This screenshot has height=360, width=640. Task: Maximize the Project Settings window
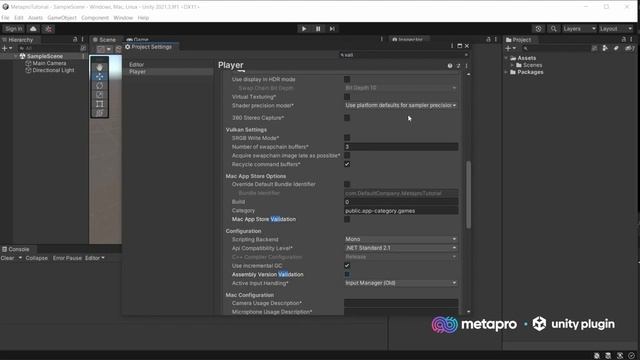pyautogui.click(x=460, y=46)
